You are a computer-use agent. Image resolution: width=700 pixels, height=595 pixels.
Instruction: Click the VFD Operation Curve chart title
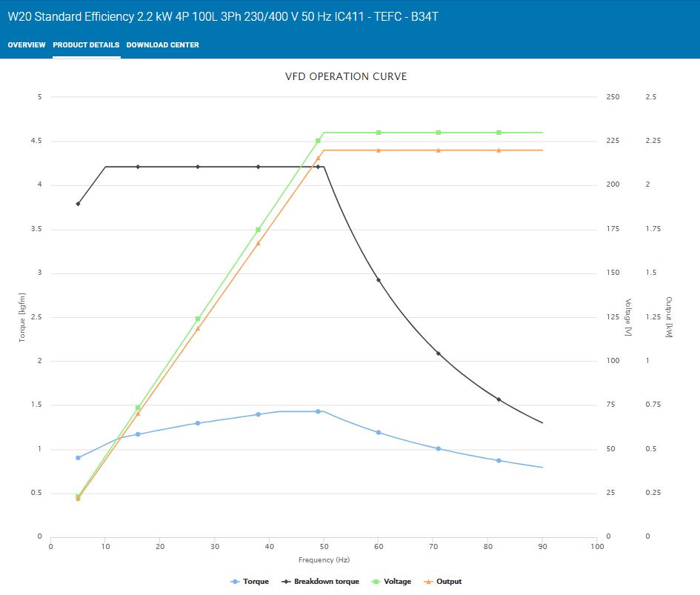(346, 77)
